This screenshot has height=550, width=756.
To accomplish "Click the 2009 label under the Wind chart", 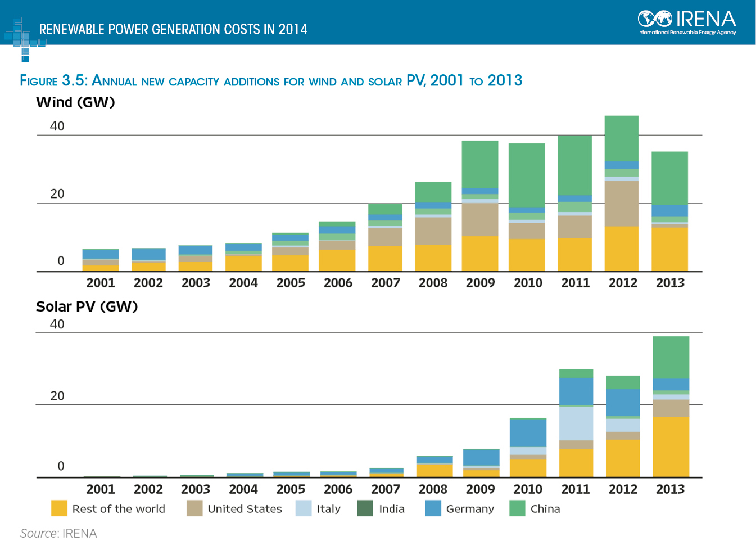I will click(x=480, y=283).
